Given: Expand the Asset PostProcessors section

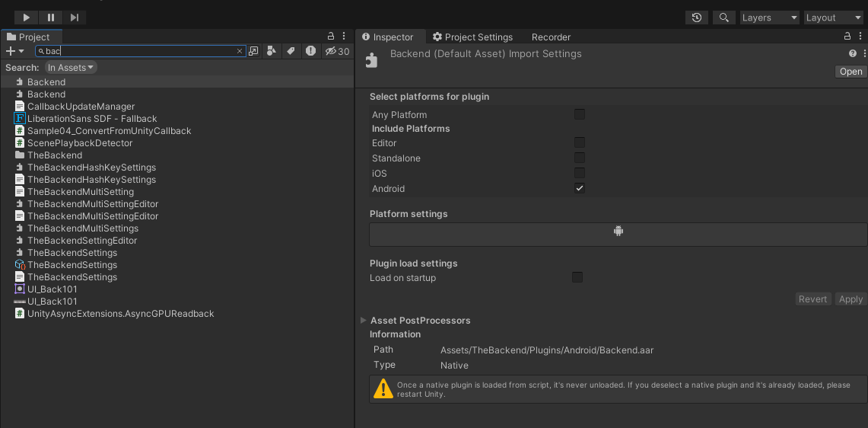Looking at the screenshot, I should pos(363,321).
